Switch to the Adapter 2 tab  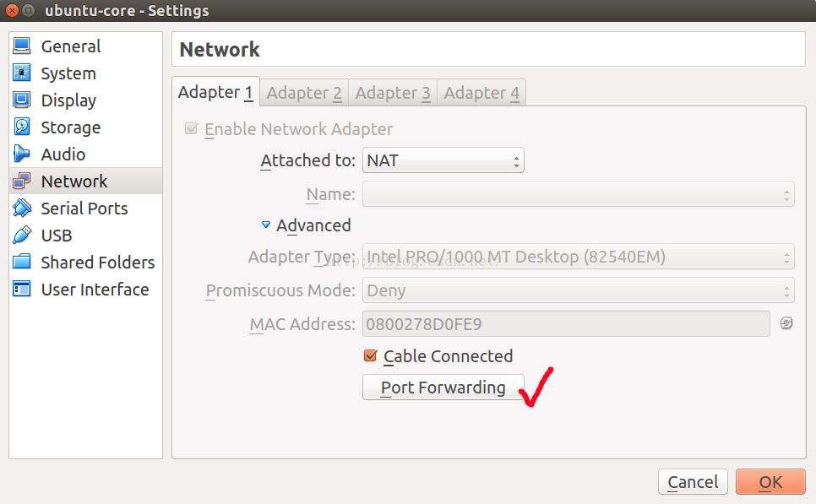[304, 93]
